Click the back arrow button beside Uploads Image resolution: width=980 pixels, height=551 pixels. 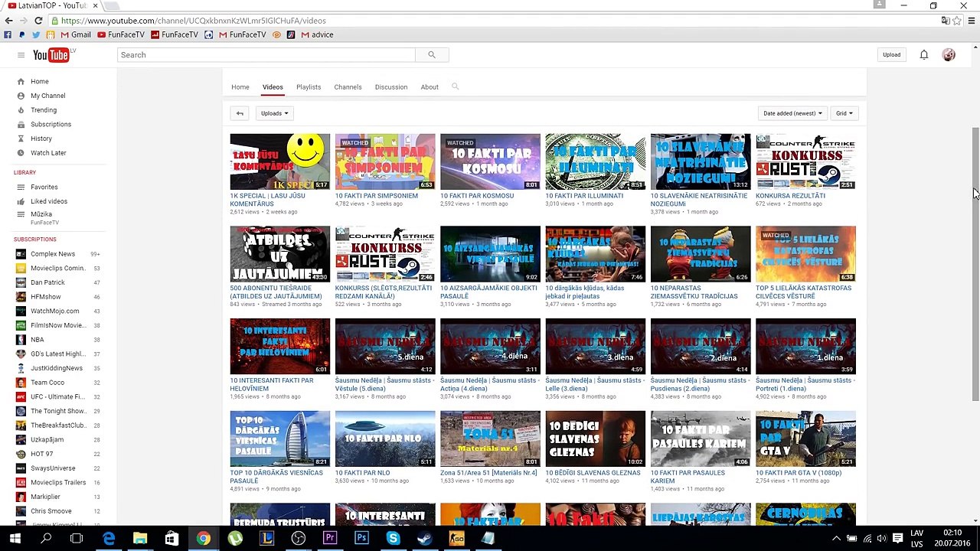240,113
